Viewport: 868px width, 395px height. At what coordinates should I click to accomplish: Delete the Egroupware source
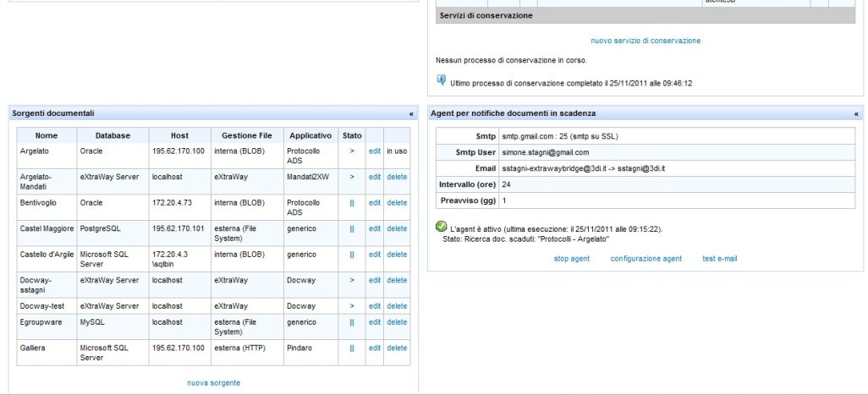tap(397, 322)
